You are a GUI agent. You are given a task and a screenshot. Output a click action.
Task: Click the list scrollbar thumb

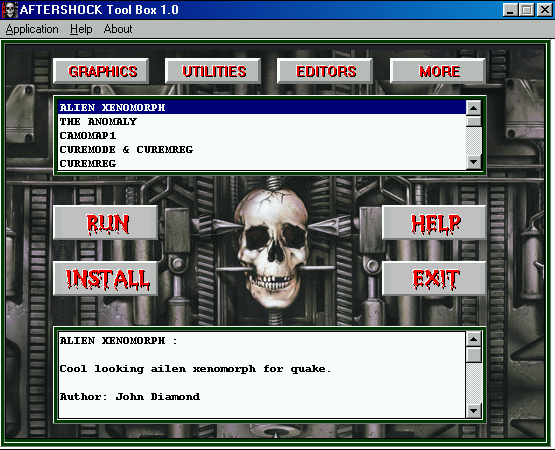tap(474, 121)
